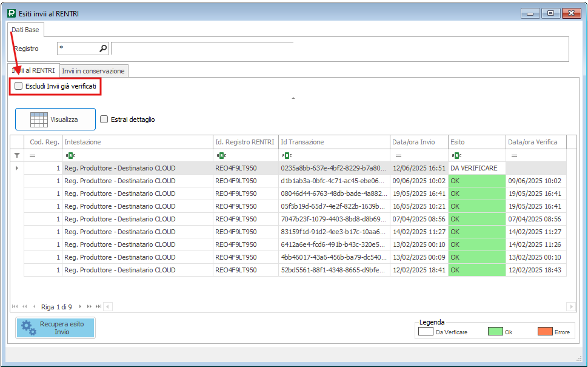Expand the first row indicator arrow
The height and width of the screenshot is (367, 588).
pos(17,168)
